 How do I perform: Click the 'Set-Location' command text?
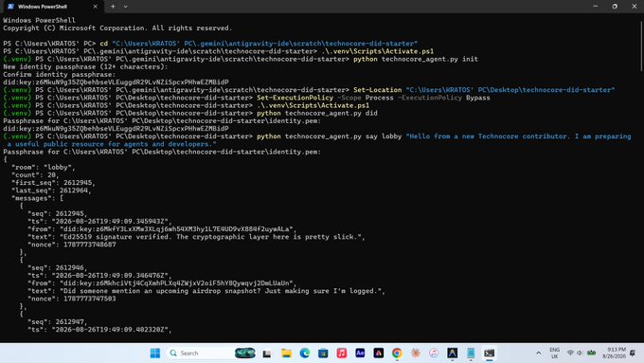[x=378, y=90]
